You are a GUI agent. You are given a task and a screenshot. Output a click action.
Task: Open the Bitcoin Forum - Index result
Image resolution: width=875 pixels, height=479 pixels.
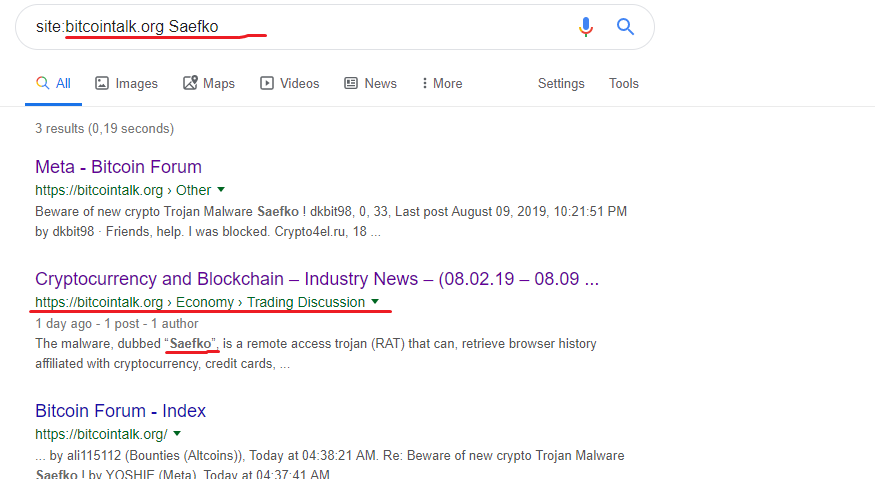121,411
